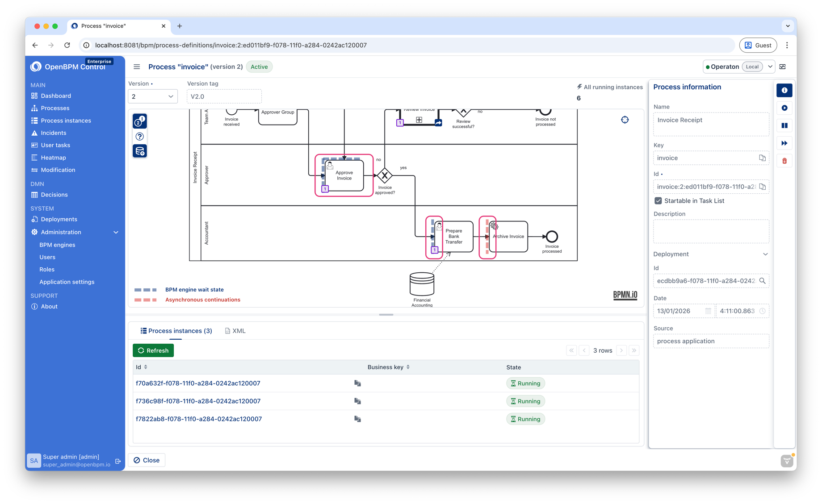Screen dimensions: 822x504
Task: Open Application settings in sidebar
Action: pyautogui.click(x=67, y=282)
